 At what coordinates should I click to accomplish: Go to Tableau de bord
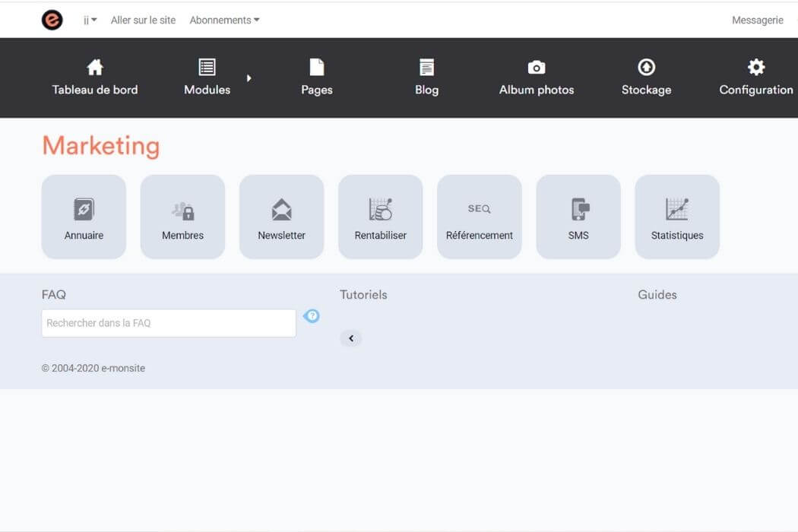94,76
